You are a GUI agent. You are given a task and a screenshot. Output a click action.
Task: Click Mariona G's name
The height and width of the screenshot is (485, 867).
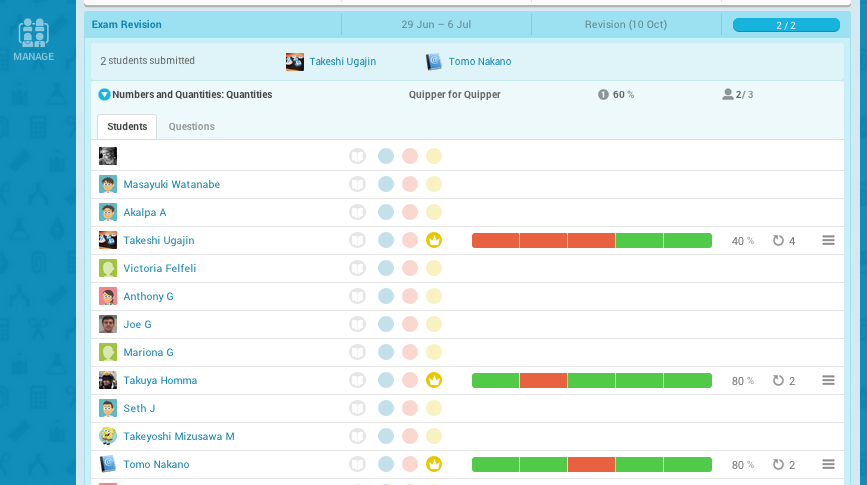point(148,352)
